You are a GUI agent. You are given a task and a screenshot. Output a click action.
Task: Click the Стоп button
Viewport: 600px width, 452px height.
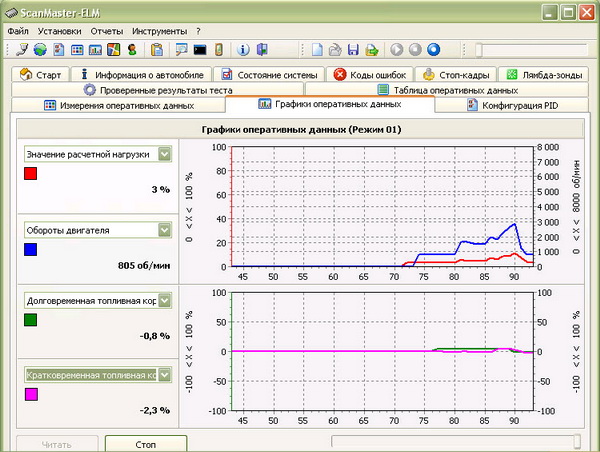pyautogui.click(x=146, y=444)
